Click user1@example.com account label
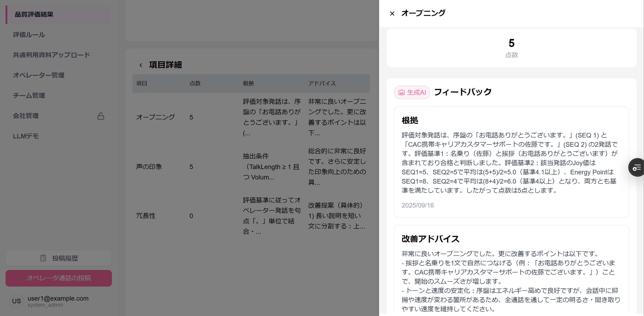The height and width of the screenshot is (316, 644). coord(58,298)
